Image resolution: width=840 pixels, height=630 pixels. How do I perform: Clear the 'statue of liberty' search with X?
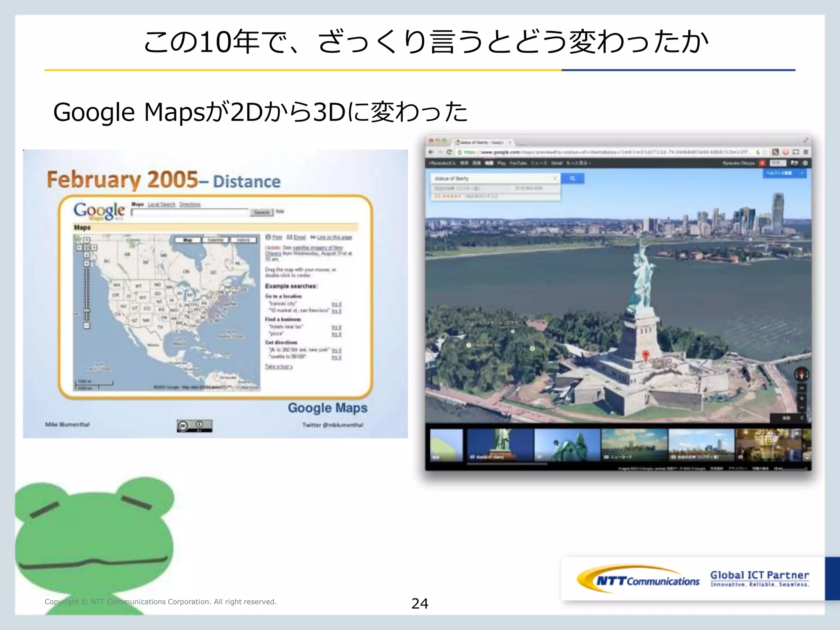pyautogui.click(x=555, y=178)
